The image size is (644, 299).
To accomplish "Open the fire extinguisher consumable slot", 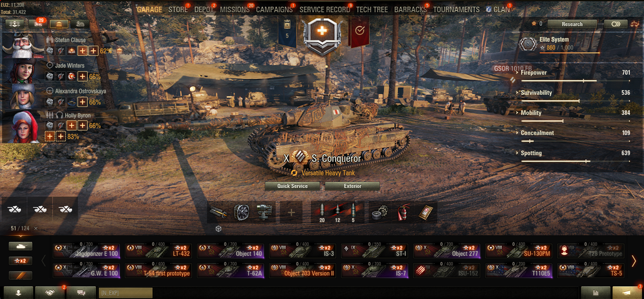I will [x=403, y=212].
